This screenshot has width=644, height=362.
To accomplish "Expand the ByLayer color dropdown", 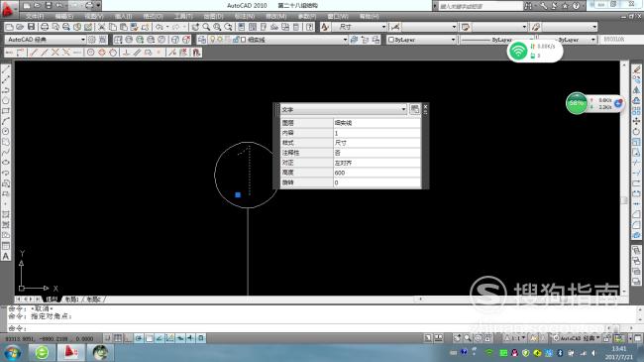I will (453, 40).
